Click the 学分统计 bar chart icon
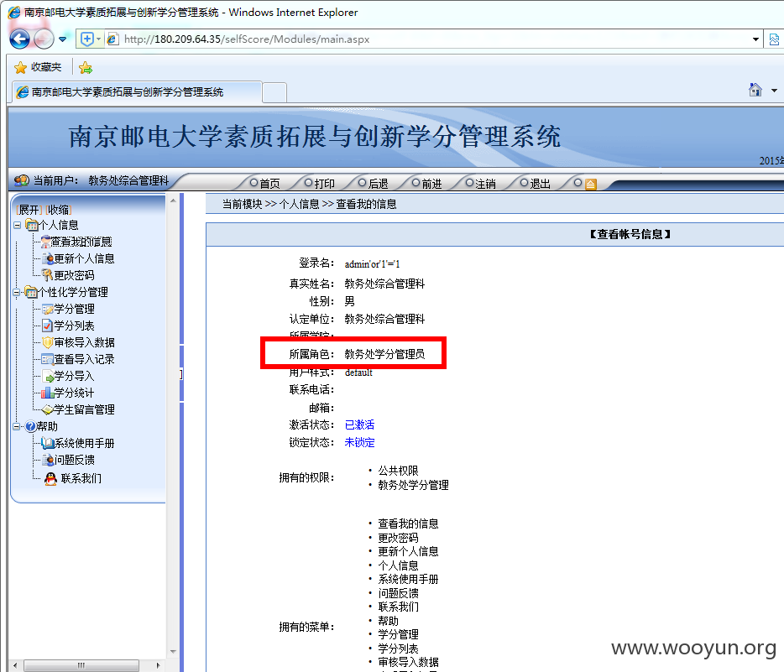 tap(48, 393)
